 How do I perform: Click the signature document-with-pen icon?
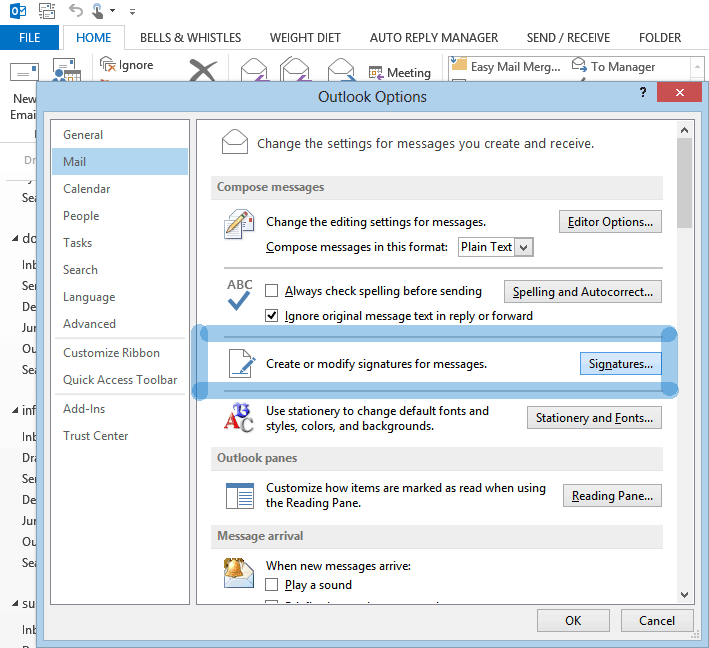[240, 363]
